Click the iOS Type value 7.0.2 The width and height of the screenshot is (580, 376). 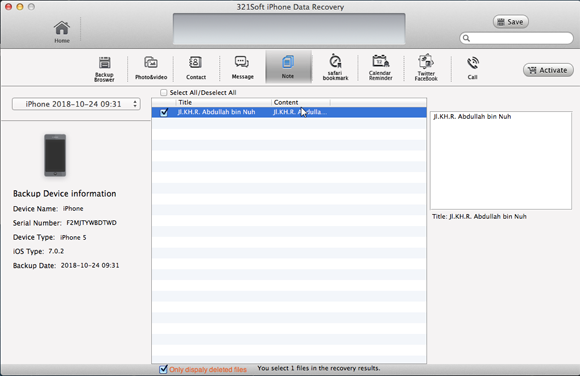coord(56,251)
